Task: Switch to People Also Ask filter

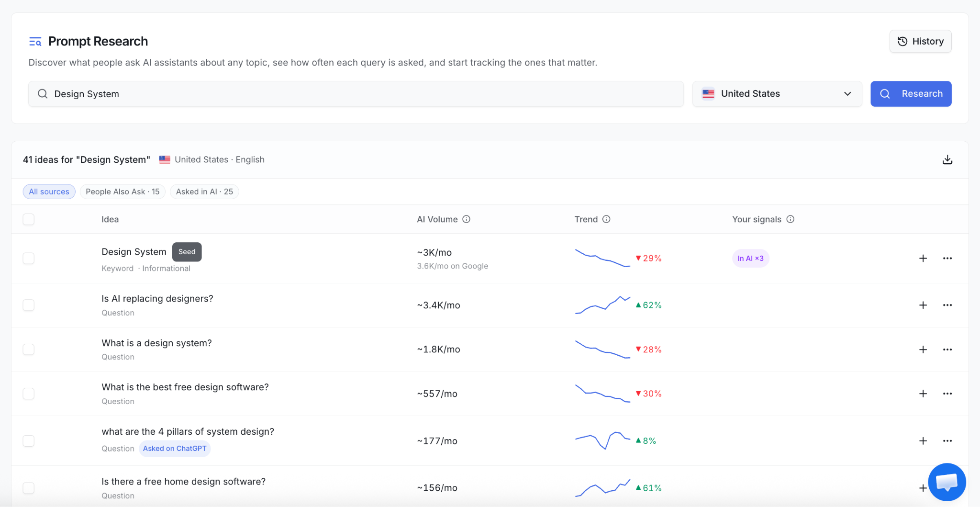Action: 122,192
